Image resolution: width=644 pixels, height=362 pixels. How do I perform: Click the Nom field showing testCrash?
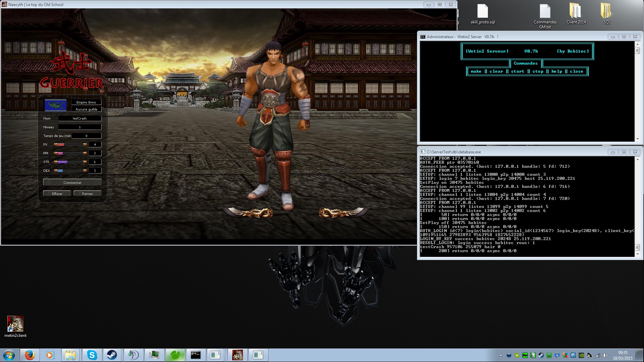click(x=80, y=118)
